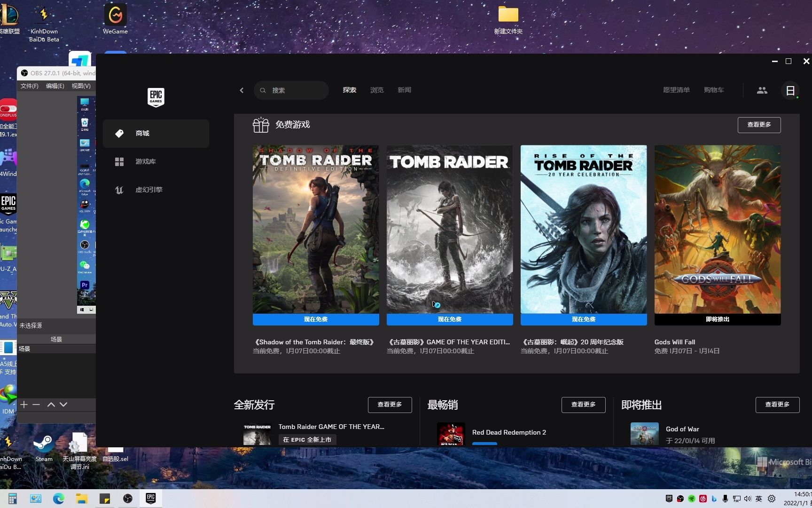Open the 虚幻引擎 Unreal Engine section

156,190
